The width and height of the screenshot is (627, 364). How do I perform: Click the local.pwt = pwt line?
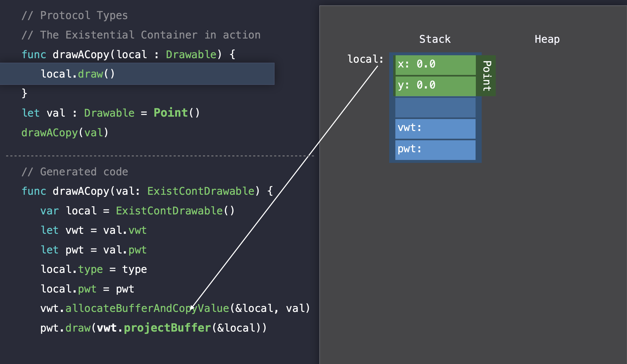(x=87, y=289)
